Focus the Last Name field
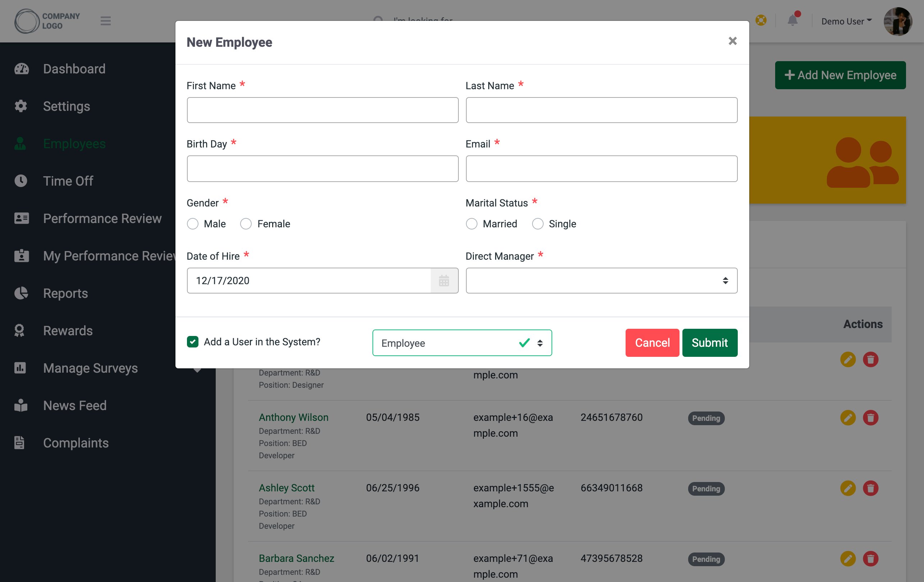Screen dimensions: 924x582 pos(601,110)
